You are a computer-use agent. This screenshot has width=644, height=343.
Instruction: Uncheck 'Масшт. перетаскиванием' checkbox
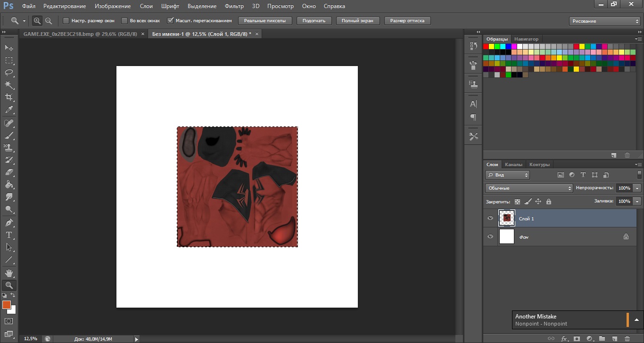click(x=171, y=21)
